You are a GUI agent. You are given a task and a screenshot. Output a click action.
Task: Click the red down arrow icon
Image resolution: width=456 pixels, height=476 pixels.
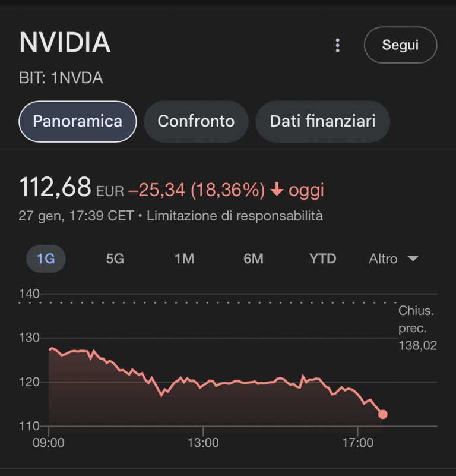(x=277, y=190)
